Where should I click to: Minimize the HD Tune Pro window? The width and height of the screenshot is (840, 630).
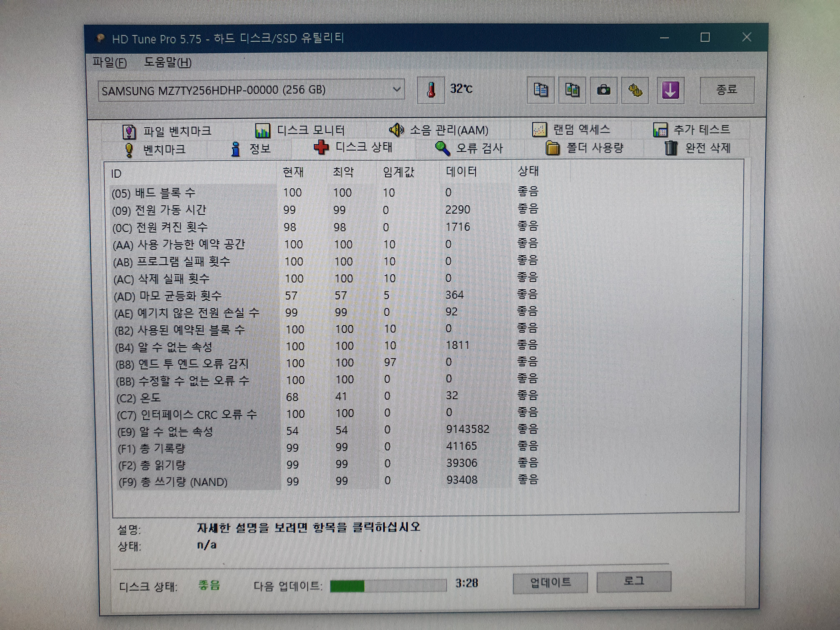664,37
